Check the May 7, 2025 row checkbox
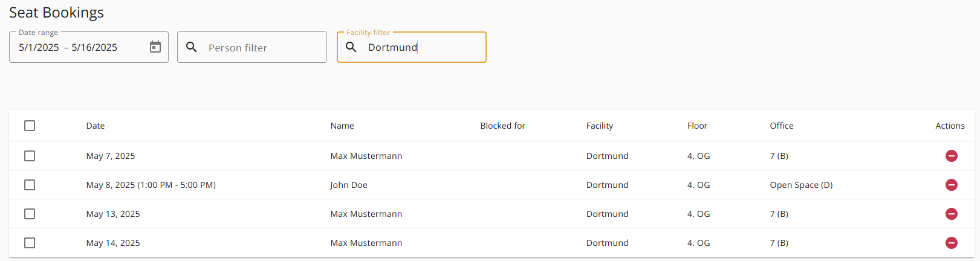The height and width of the screenshot is (261, 980). point(30,156)
